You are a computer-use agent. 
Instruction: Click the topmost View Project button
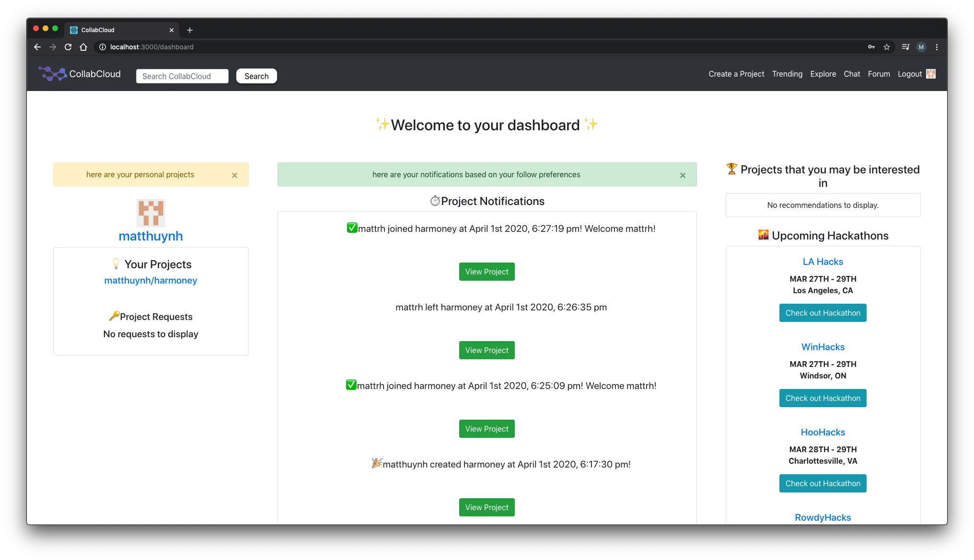coord(487,271)
